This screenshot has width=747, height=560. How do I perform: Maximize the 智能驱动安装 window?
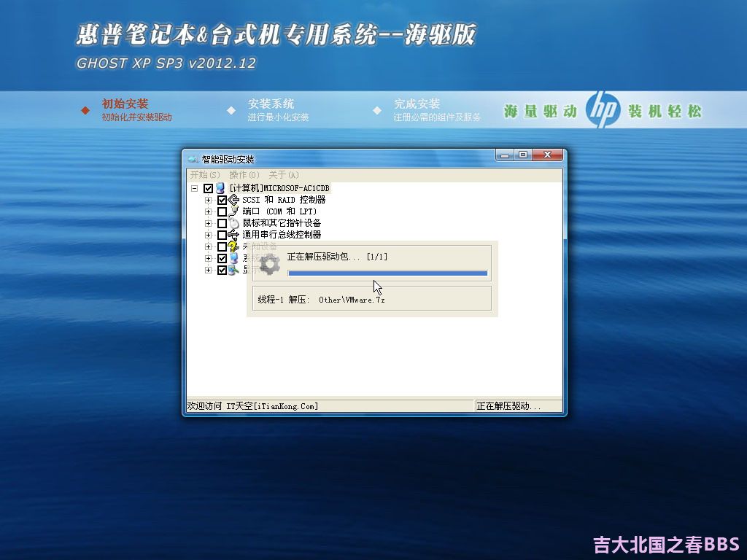(x=523, y=155)
